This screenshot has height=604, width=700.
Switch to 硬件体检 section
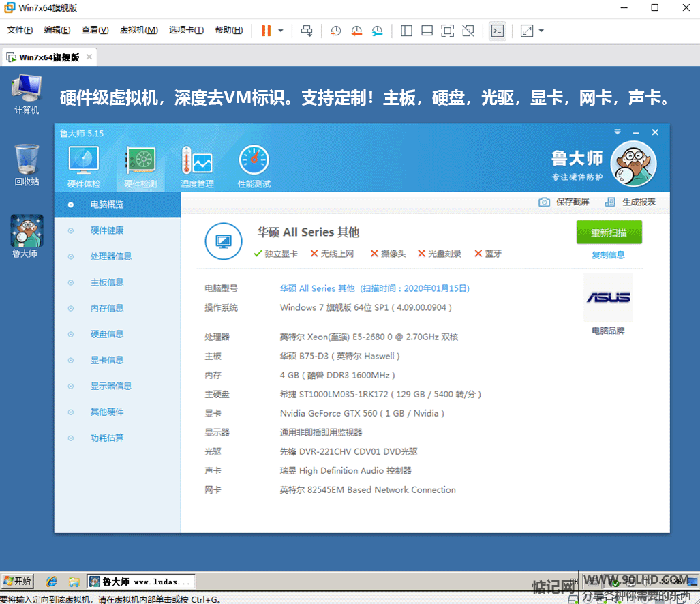(84, 167)
